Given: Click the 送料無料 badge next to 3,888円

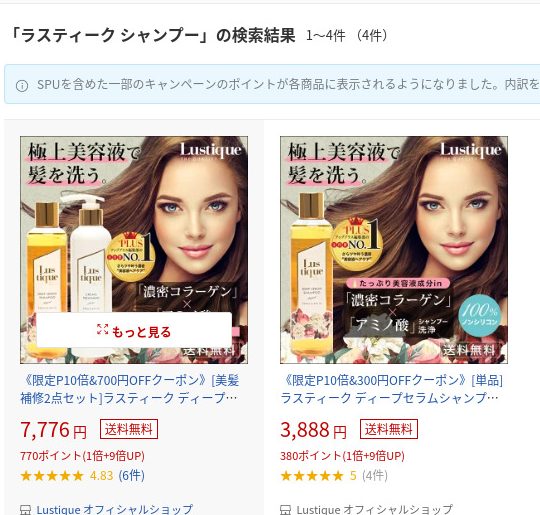Looking at the screenshot, I should pos(389,429).
